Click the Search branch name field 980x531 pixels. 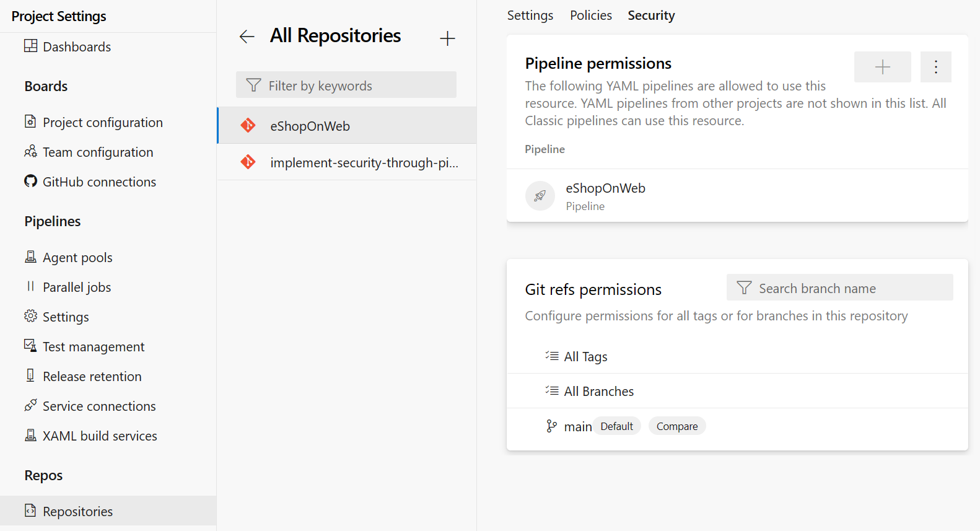pos(839,287)
